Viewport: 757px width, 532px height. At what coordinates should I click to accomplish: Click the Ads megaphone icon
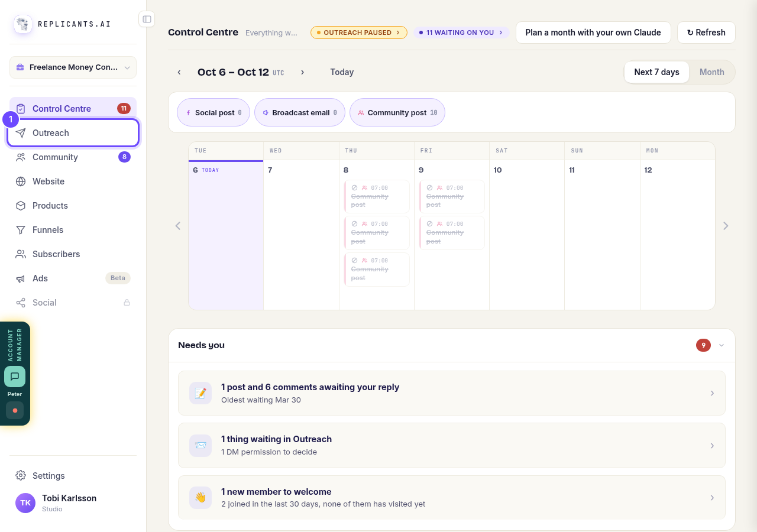coord(21,278)
